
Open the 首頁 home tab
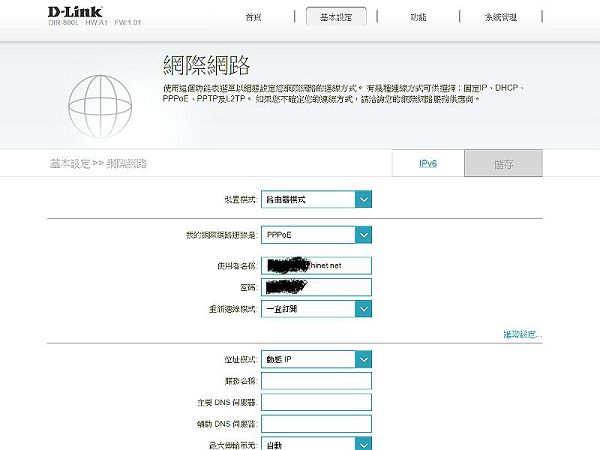(253, 17)
